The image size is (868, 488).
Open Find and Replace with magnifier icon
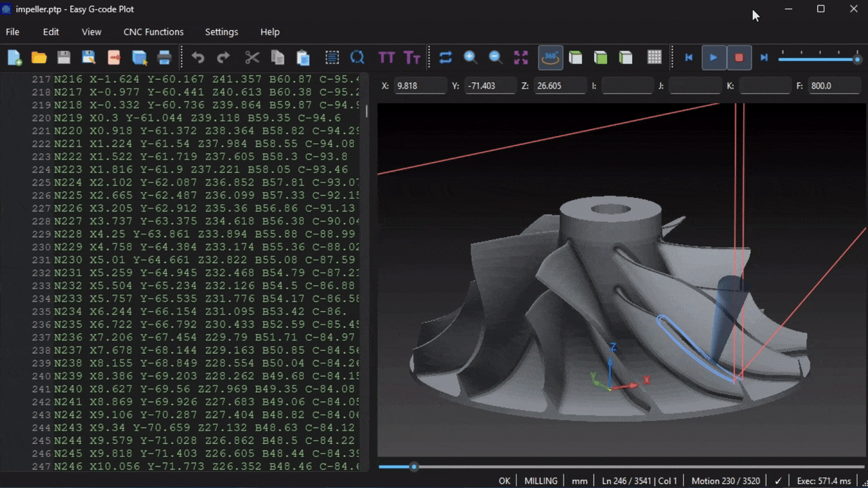[357, 58]
